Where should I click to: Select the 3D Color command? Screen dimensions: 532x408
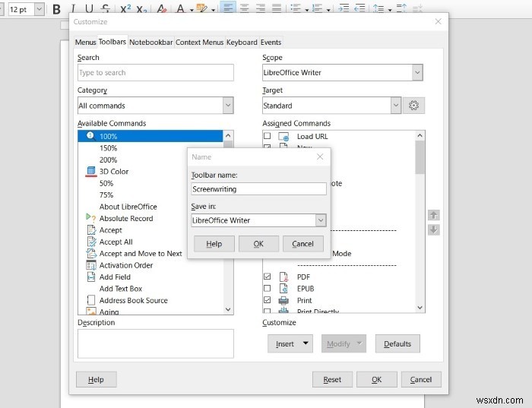(x=114, y=172)
